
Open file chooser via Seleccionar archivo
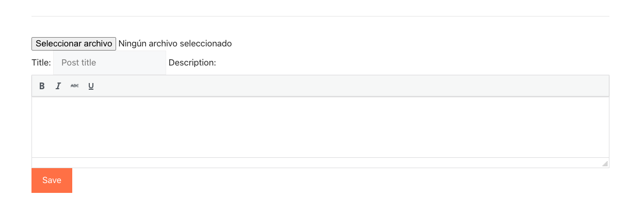tap(74, 43)
